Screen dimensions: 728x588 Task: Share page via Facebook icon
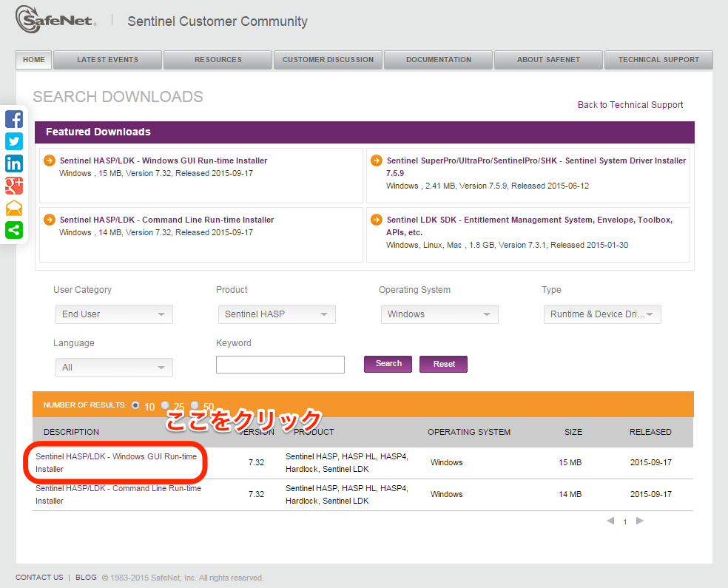coord(14,119)
